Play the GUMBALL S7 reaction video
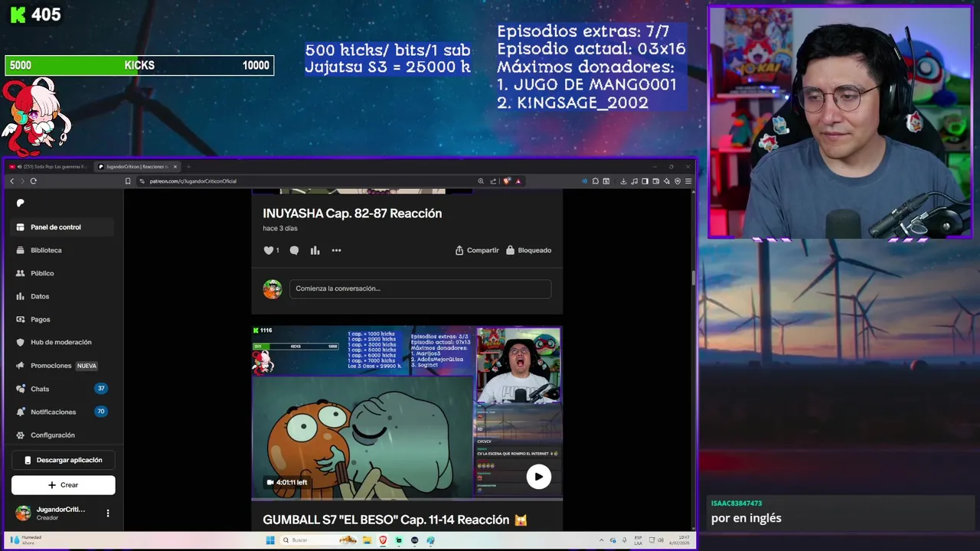The image size is (980, 551). coord(538,477)
